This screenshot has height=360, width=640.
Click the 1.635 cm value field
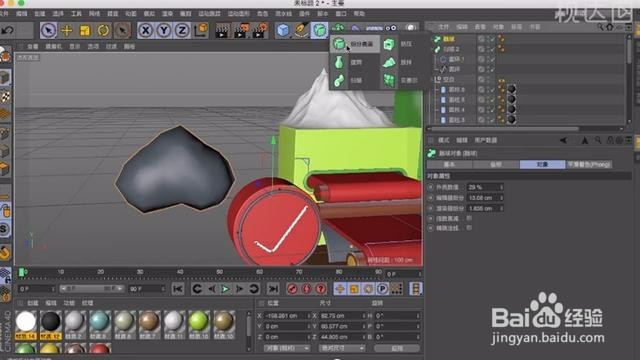484,208
